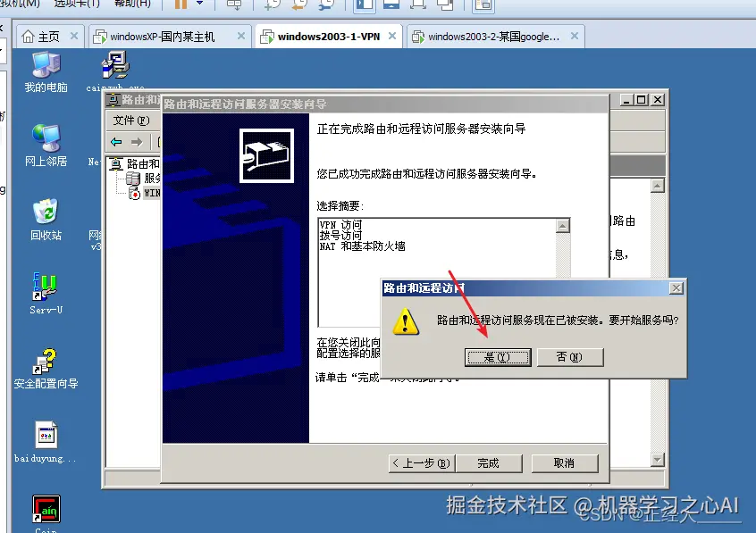Select the baiduyung desktop file icon
756x533 pixels.
coord(46,443)
